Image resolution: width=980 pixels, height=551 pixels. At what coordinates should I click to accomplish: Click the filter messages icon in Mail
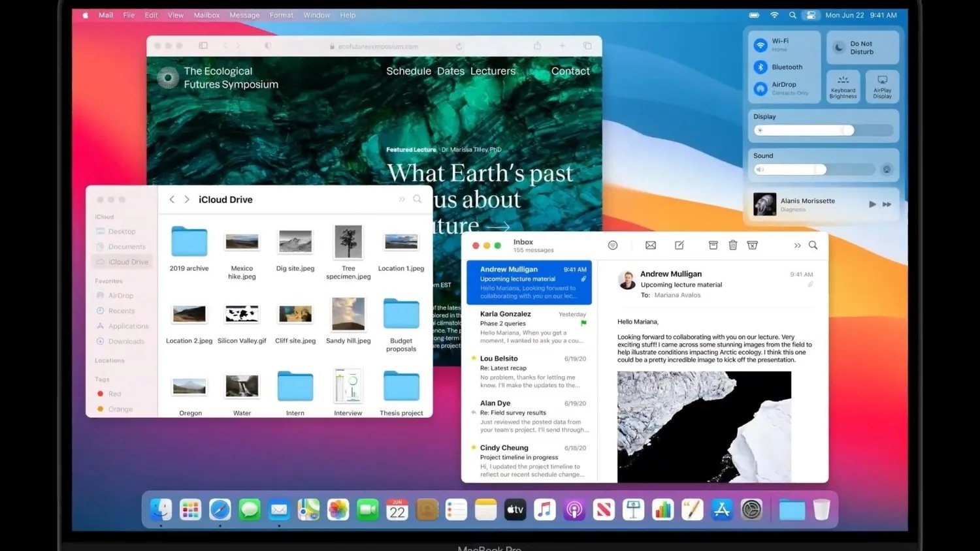tap(612, 245)
